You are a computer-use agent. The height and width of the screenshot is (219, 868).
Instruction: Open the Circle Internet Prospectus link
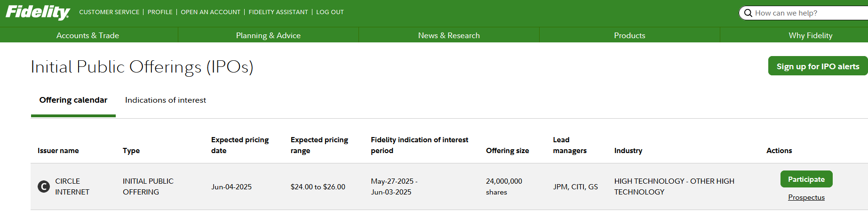(x=806, y=197)
